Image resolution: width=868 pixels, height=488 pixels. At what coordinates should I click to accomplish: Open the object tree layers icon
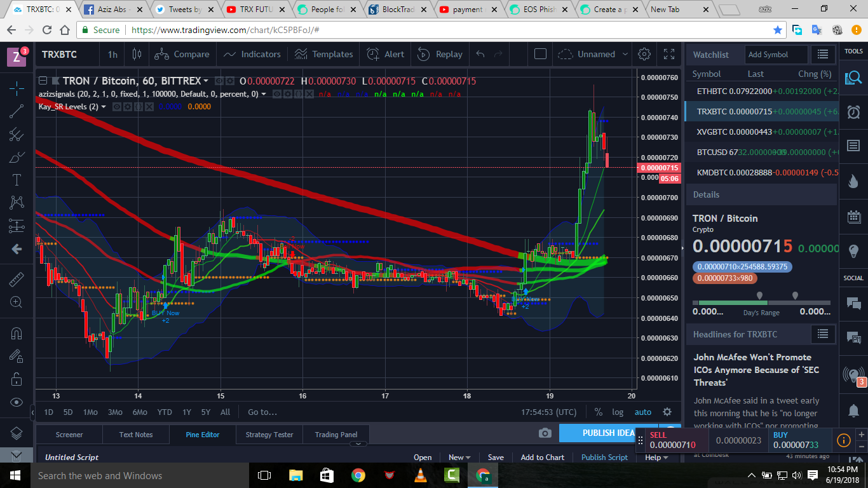pyautogui.click(x=16, y=433)
